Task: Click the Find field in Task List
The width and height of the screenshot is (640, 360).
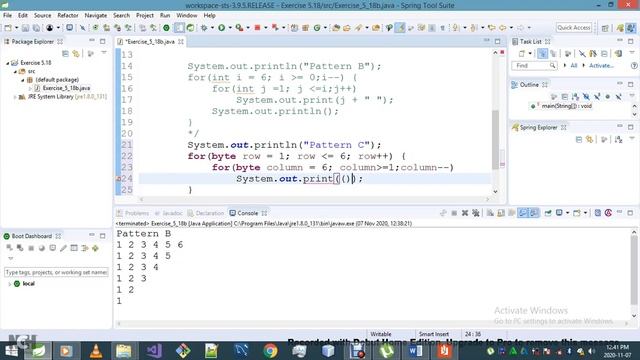Action: coord(534,66)
